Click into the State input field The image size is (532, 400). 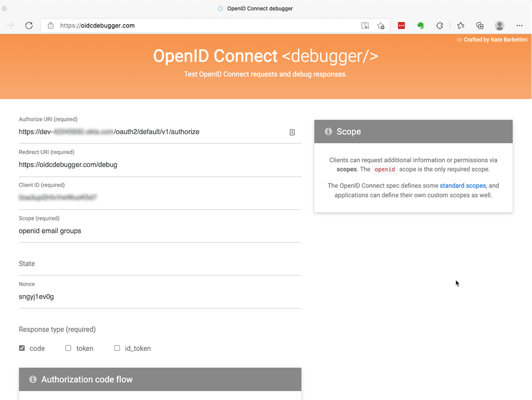click(x=160, y=264)
